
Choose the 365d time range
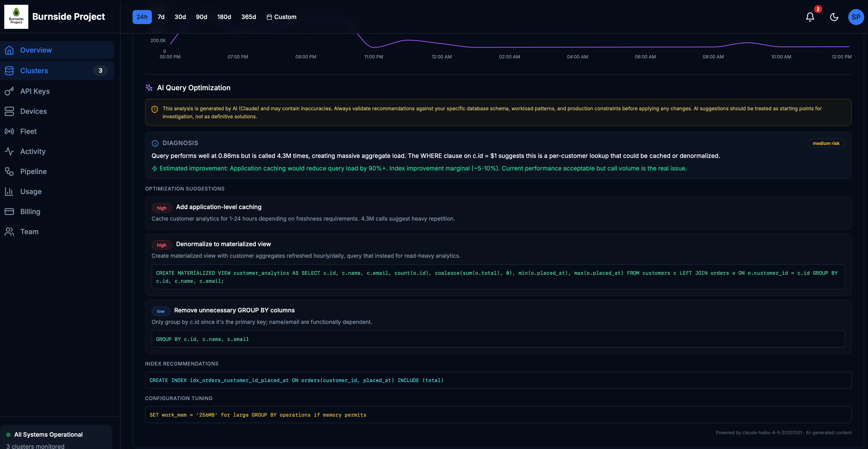click(248, 17)
